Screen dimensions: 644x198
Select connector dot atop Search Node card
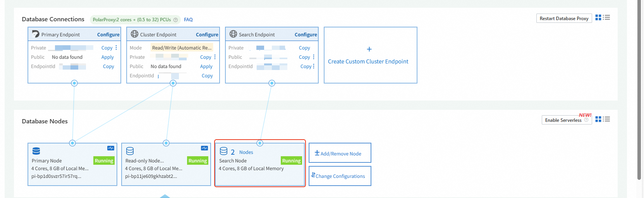[x=260, y=143]
